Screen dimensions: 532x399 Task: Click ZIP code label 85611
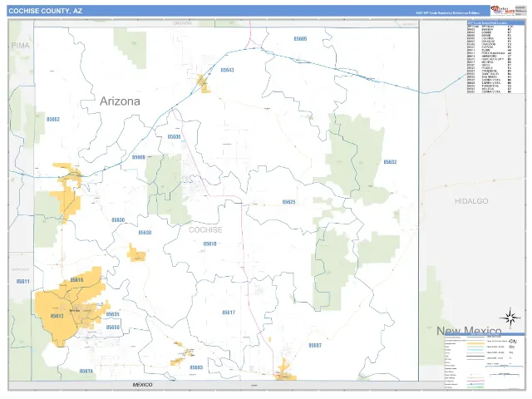pyautogui.click(x=22, y=282)
